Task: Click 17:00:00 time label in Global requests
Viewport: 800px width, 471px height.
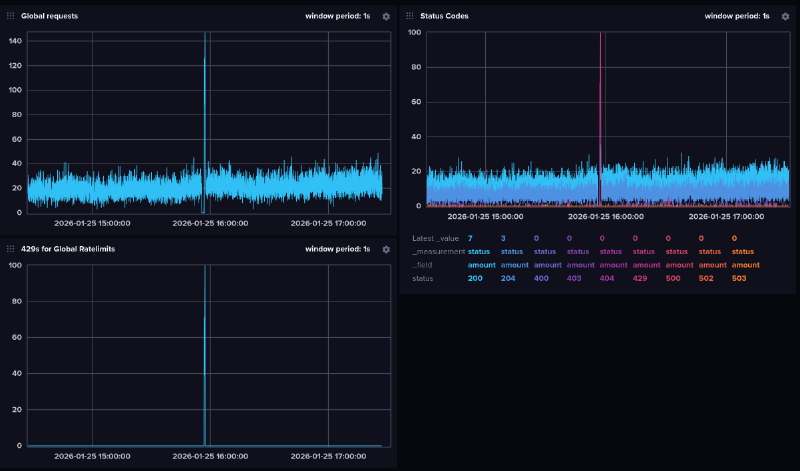Action: pos(328,224)
